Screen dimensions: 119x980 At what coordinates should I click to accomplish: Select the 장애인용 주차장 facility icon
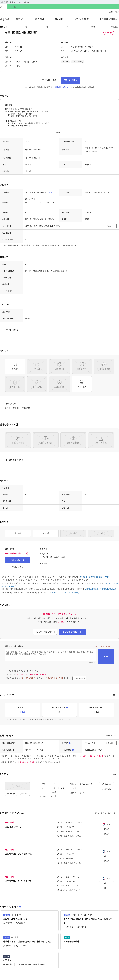pos(18,440)
